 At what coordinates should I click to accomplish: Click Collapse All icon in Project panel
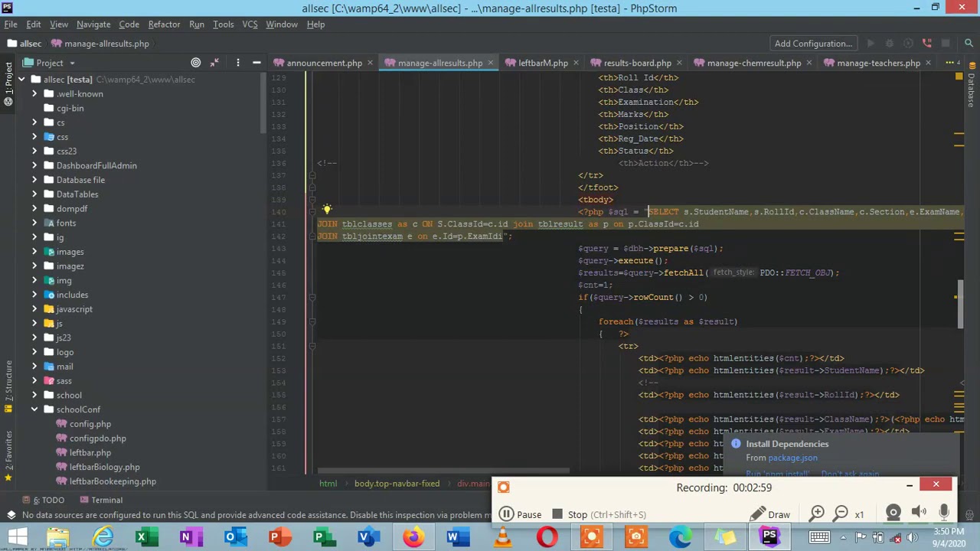pyautogui.click(x=214, y=63)
